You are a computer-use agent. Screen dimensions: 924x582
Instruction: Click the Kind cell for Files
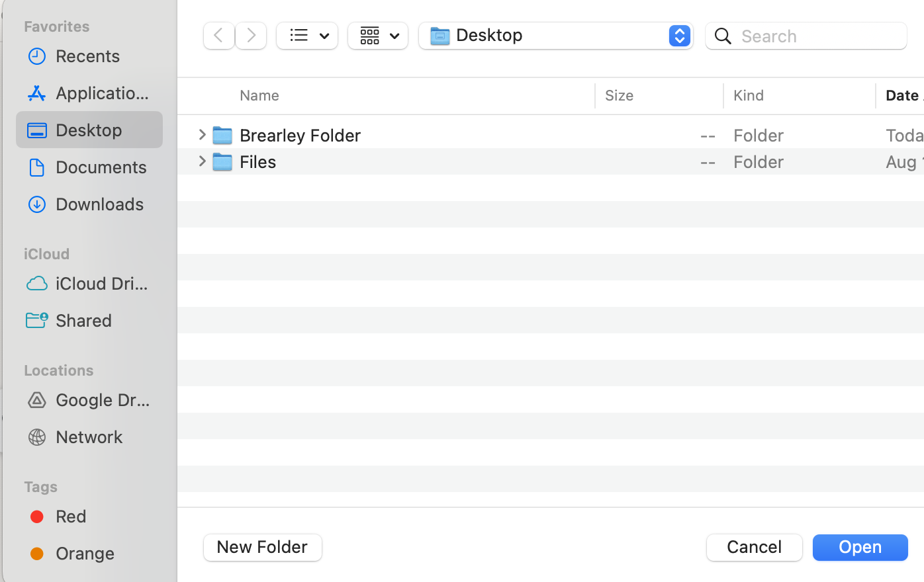click(759, 162)
